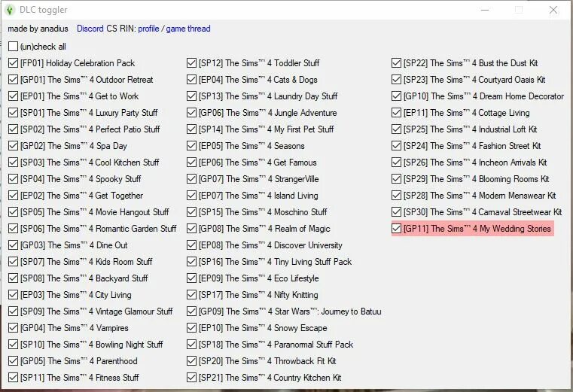Toggle SP28 Modern Menswear Kit
The height and width of the screenshot is (392, 573).
[397, 196]
